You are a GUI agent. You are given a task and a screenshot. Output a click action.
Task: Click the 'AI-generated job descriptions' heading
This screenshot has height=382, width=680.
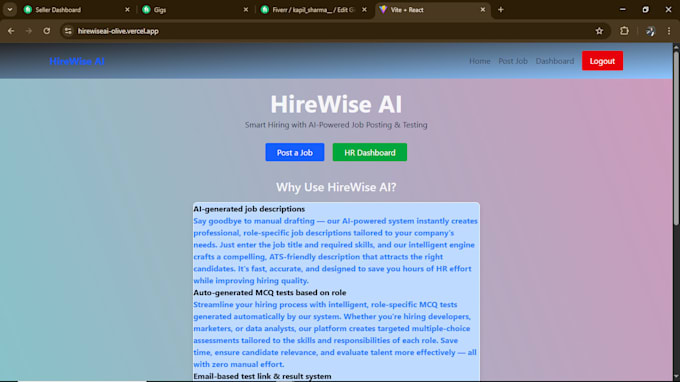(x=249, y=209)
